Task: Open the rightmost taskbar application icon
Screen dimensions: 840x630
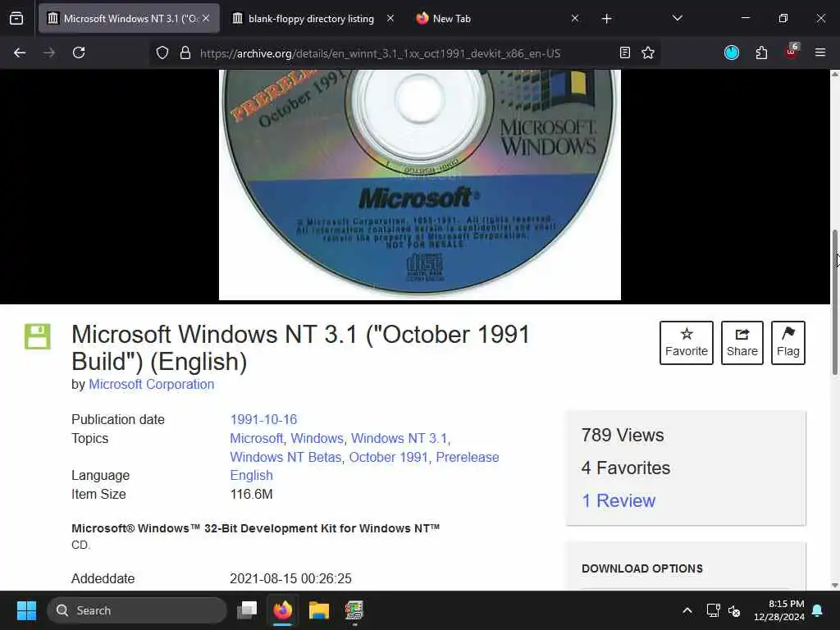Action: point(354,610)
